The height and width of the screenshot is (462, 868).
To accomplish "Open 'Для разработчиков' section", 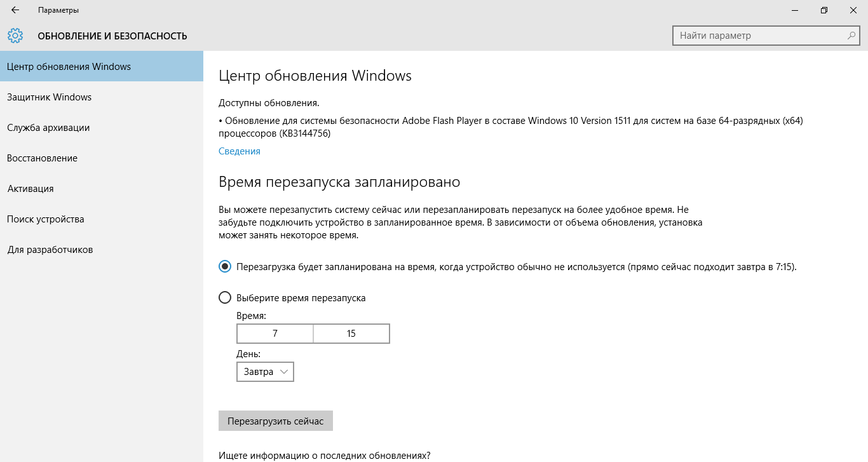I will (x=102, y=250).
